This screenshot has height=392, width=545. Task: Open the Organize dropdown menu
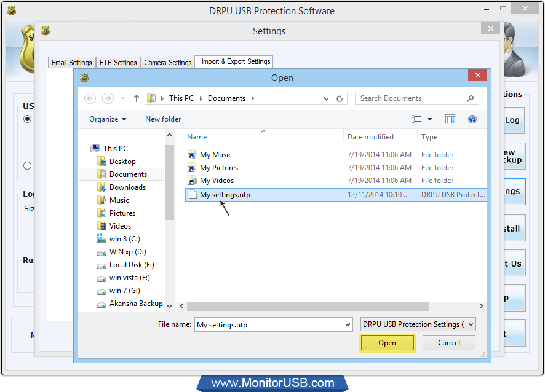coord(108,119)
